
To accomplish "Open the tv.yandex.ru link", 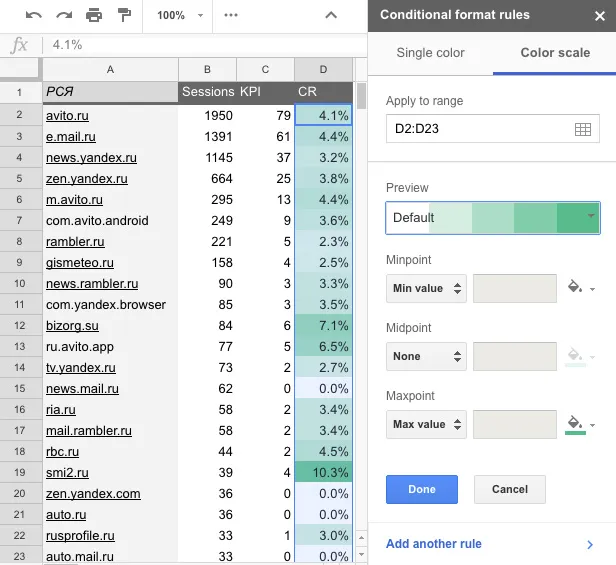I will click(x=81, y=368).
